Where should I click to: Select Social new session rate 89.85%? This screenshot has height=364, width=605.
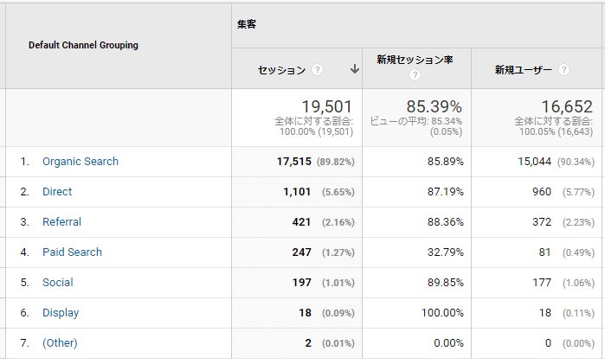tap(445, 283)
